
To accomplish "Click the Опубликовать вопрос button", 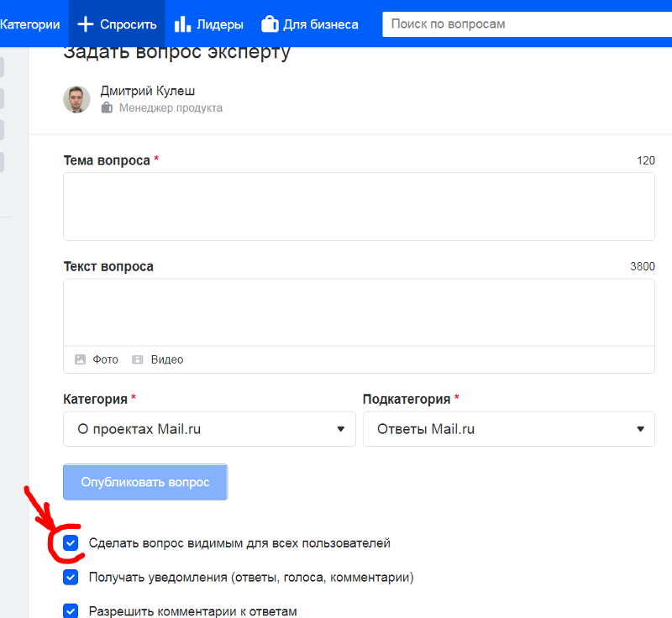I will 145,482.
